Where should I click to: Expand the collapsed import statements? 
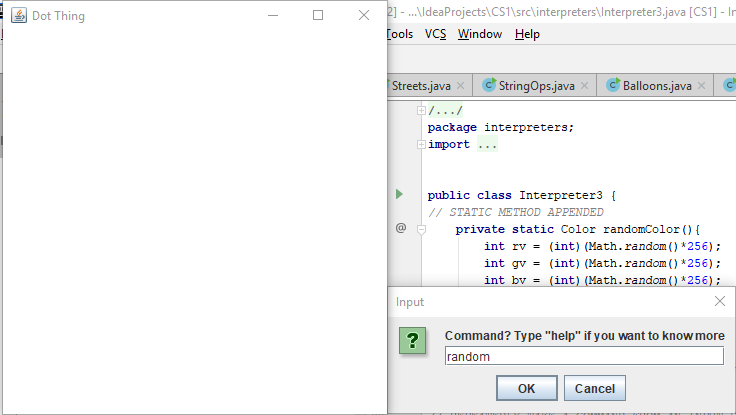421,144
